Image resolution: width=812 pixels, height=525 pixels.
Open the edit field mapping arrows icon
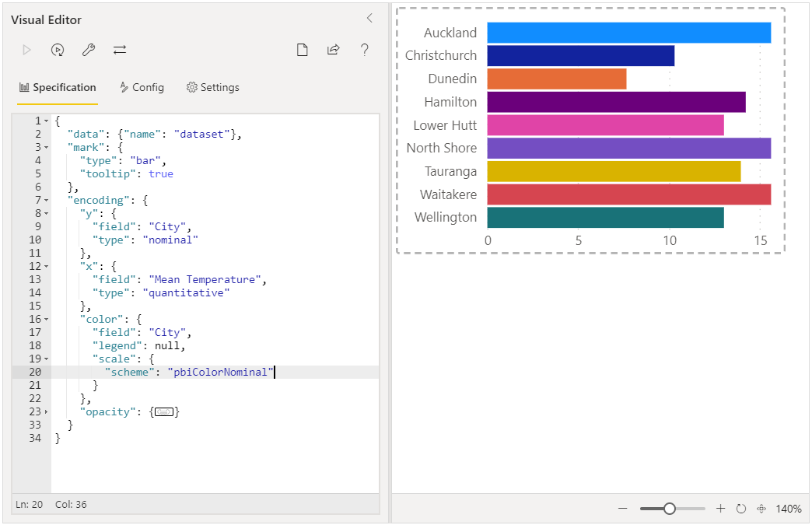120,50
